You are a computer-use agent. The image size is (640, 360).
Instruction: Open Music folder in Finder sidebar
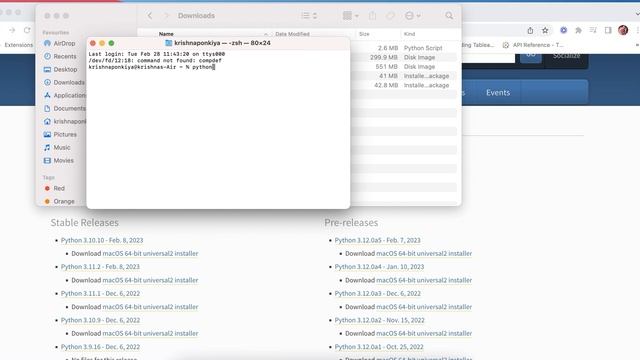point(57,148)
